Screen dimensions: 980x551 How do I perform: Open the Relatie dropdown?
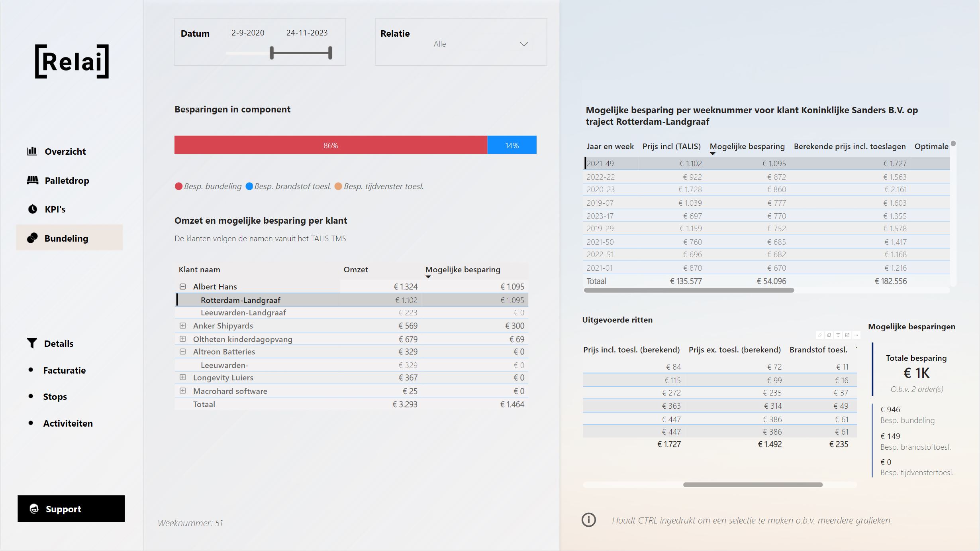[523, 44]
